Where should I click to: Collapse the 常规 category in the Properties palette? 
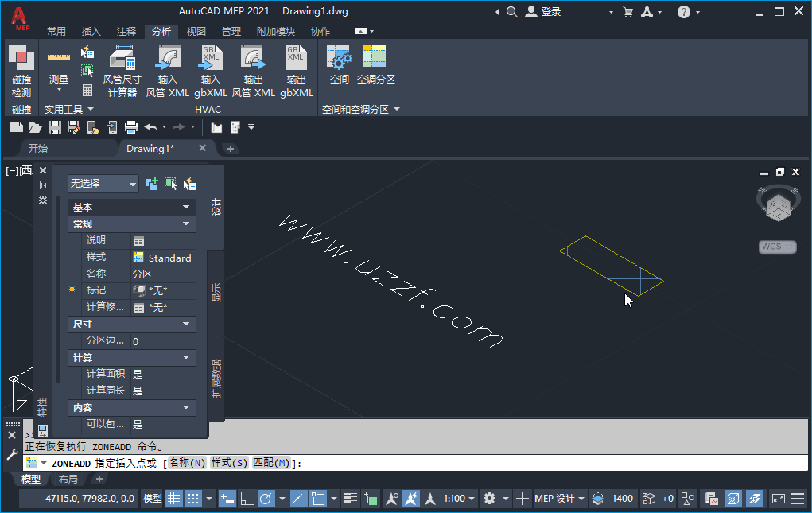[x=186, y=223]
